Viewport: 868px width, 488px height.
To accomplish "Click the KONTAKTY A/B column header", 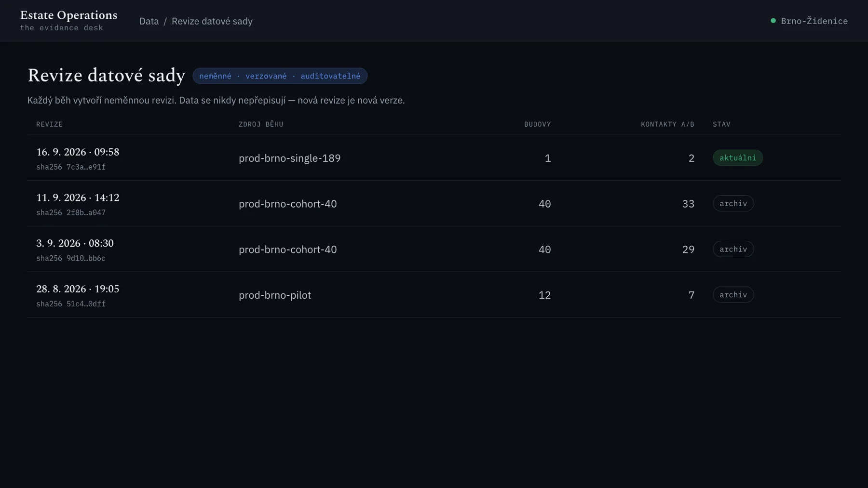I will [667, 124].
